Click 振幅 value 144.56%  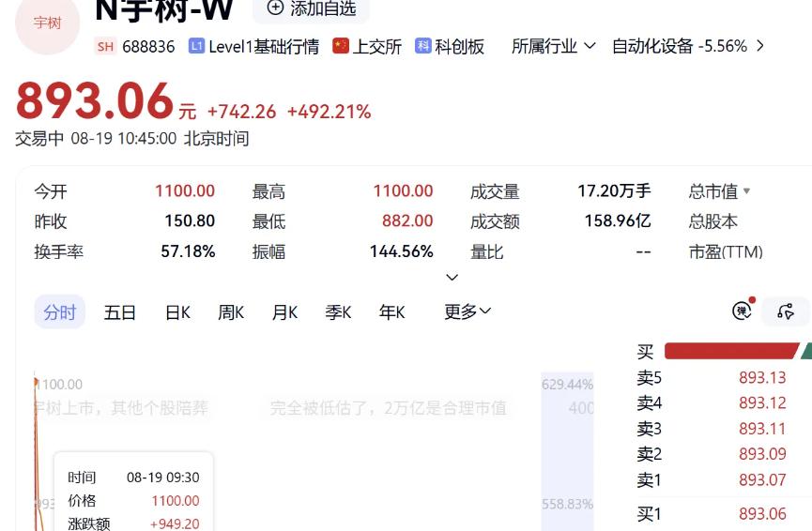tap(402, 251)
